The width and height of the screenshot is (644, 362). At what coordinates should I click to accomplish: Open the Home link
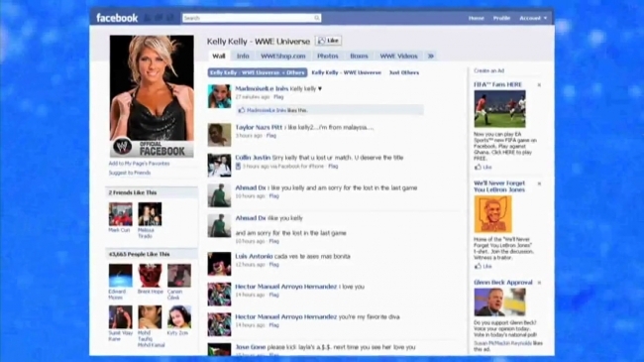[x=476, y=18]
